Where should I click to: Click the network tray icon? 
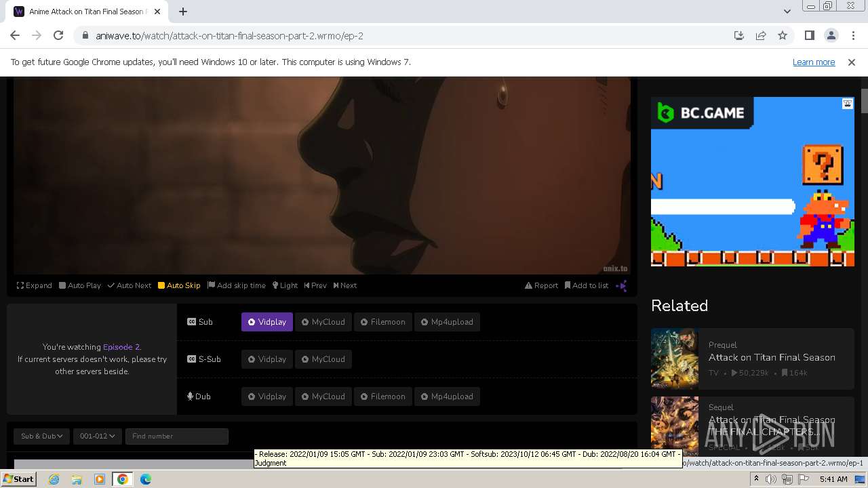coord(787,479)
